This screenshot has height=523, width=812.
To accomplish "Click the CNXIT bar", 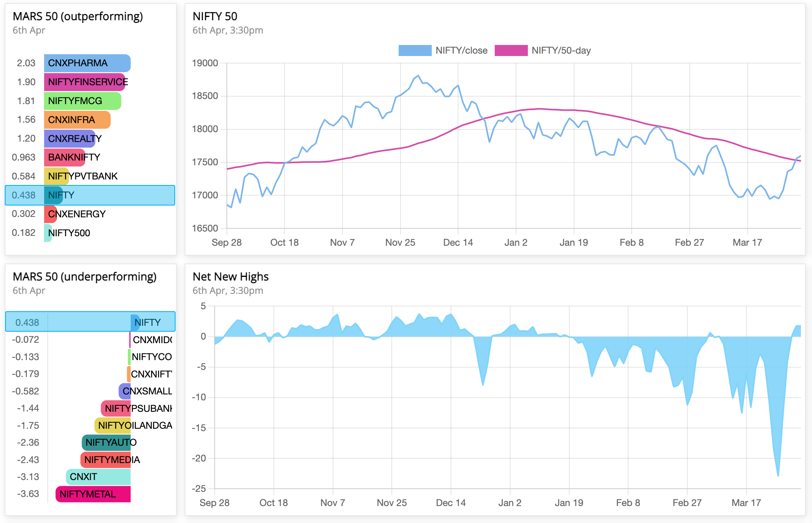I will tap(99, 477).
